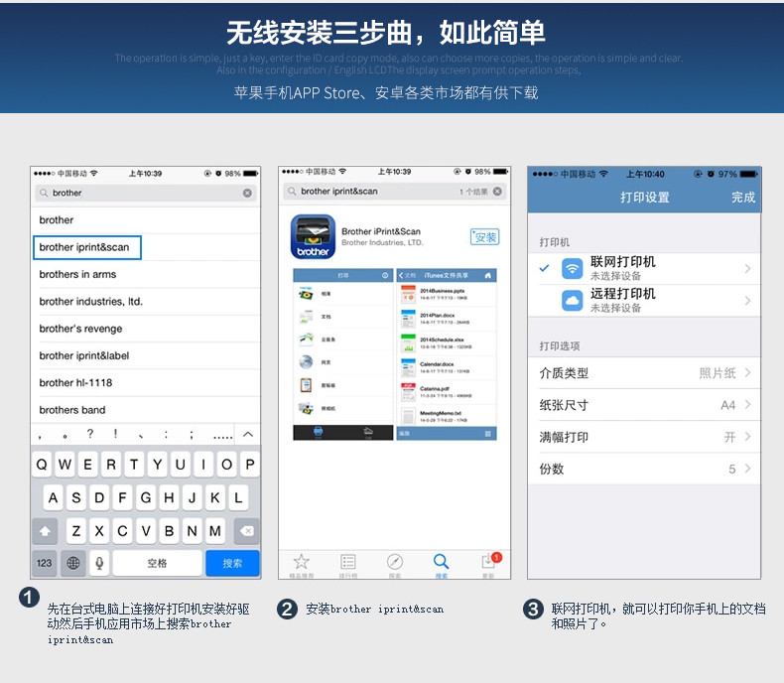
Task: Tap the 安装 install button
Action: 484,237
